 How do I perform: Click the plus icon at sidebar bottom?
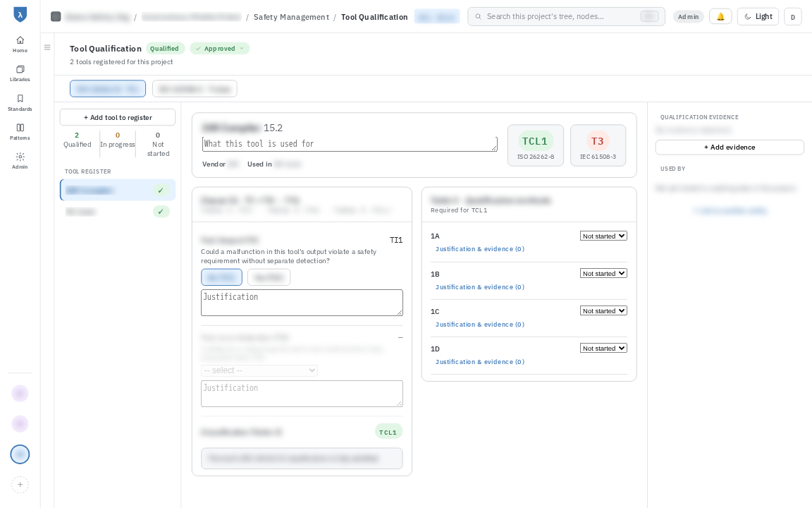(20, 485)
